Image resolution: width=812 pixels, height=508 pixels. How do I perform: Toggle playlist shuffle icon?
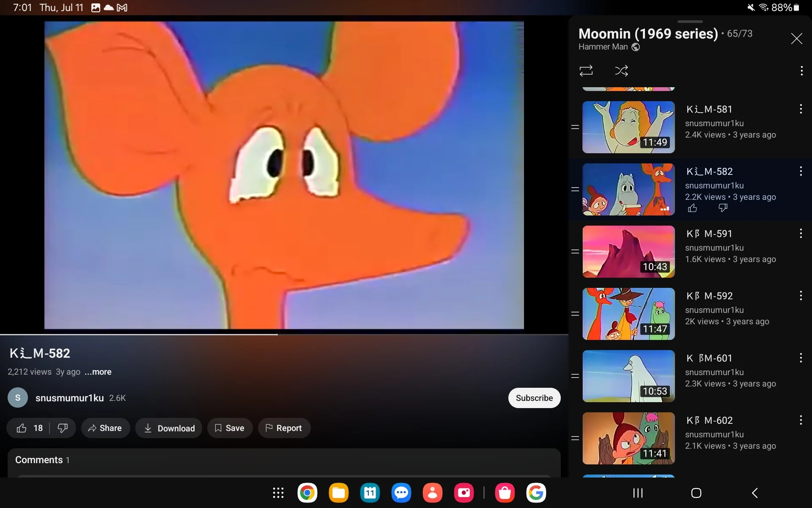pos(621,71)
